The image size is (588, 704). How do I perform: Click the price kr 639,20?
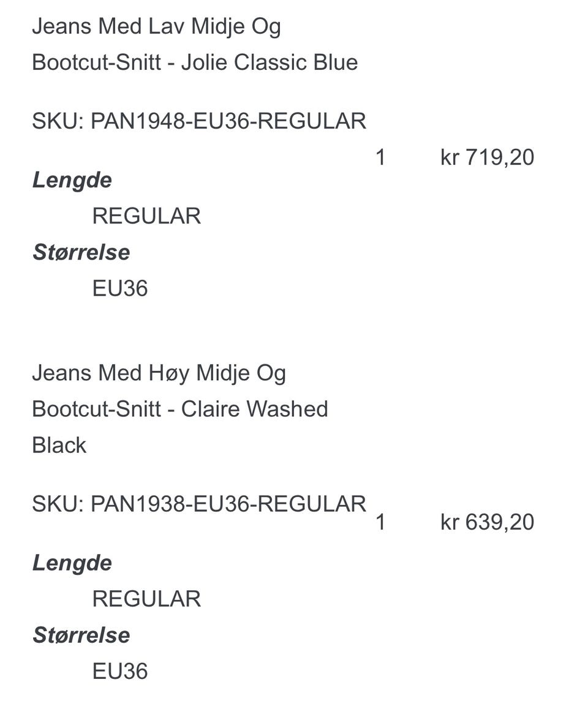(x=488, y=522)
